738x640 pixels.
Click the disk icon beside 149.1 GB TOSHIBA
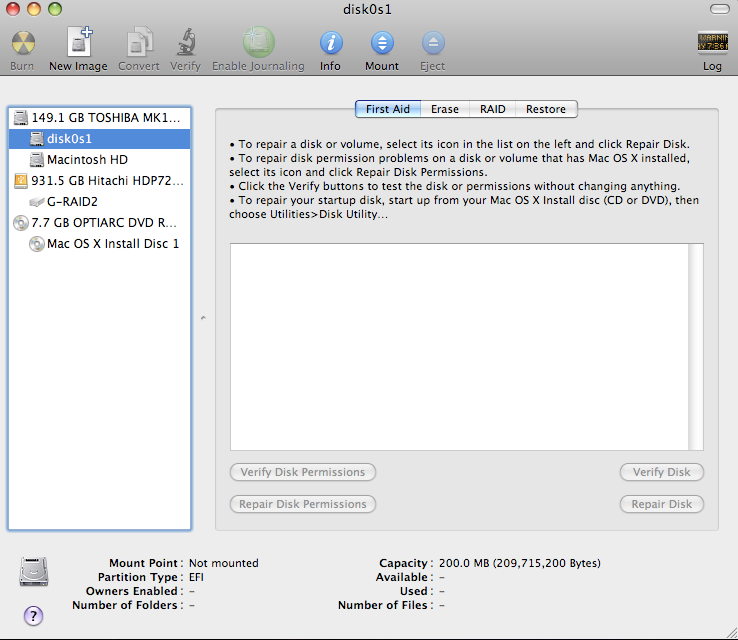click(x=21, y=118)
